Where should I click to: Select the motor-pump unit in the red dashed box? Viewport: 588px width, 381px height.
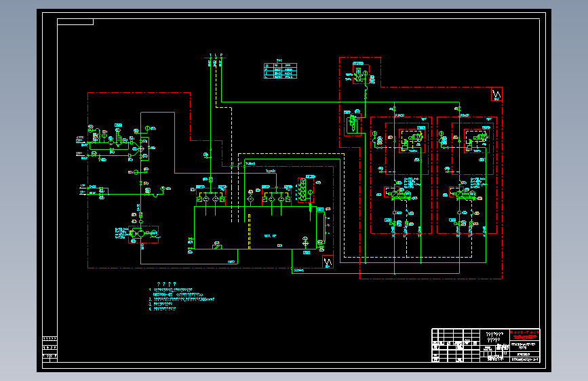coord(143,234)
